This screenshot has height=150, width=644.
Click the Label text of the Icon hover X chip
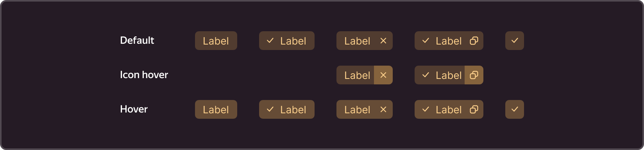pos(357,75)
